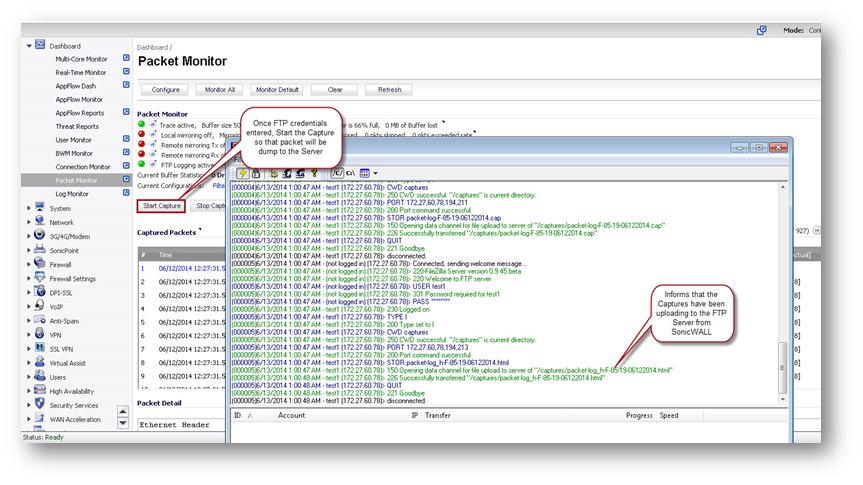Sort captured packets by Time column header
Viewport: 863px width, 485px height.
pyautogui.click(x=165, y=255)
